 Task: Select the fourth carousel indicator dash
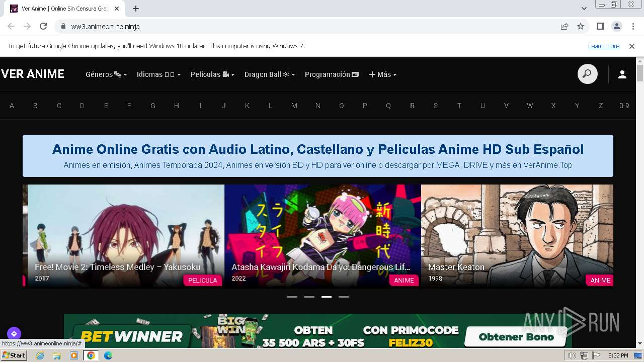(344, 297)
